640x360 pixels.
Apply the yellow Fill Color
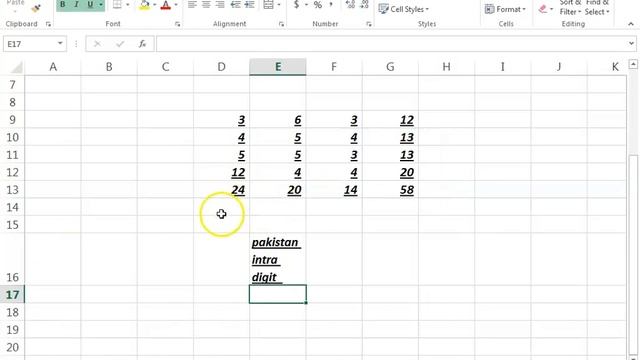click(144, 5)
